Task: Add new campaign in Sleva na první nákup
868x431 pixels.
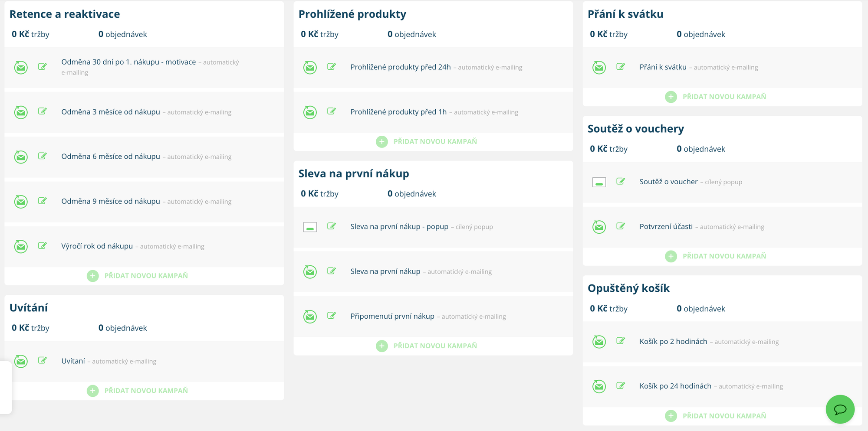Action: pos(435,346)
